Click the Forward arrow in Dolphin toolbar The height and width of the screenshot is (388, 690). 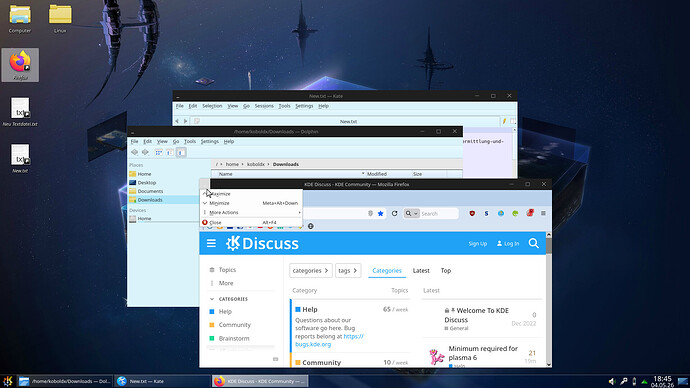[x=145, y=152]
